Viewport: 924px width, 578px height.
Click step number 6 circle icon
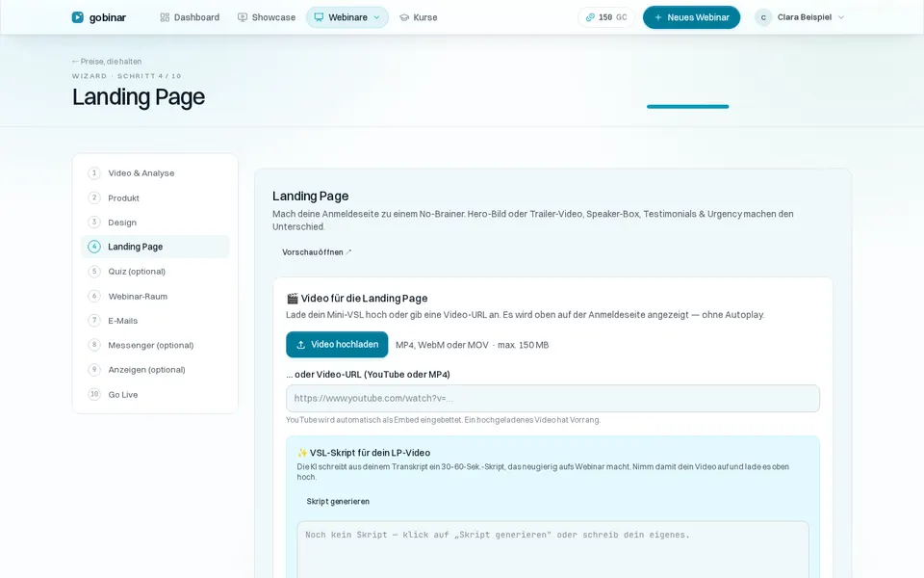pos(94,296)
